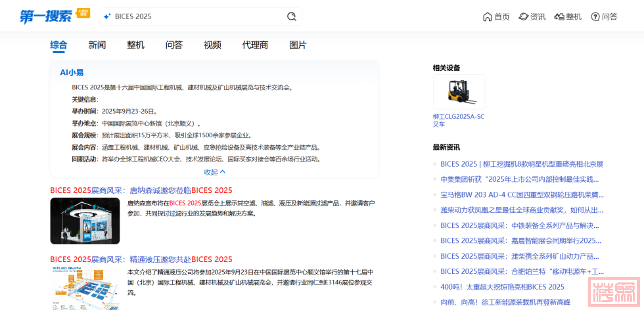The width and height of the screenshot is (644, 310).
Task: Click the AI sparkle icon in search box
Action: 107,16
